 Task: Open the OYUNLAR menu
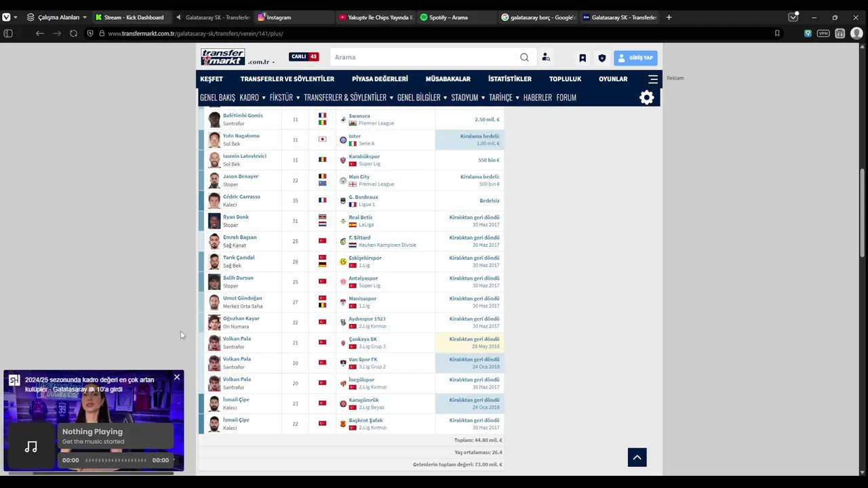613,79
